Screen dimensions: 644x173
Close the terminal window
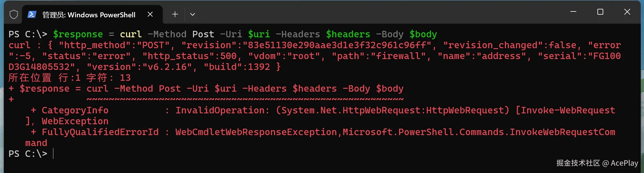627,12
